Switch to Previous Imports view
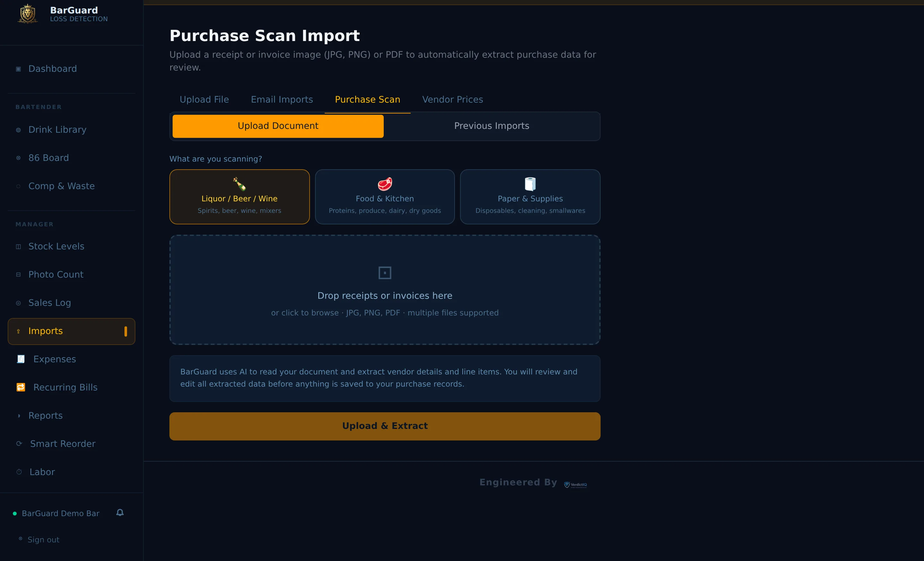The image size is (924, 561). [492, 126]
